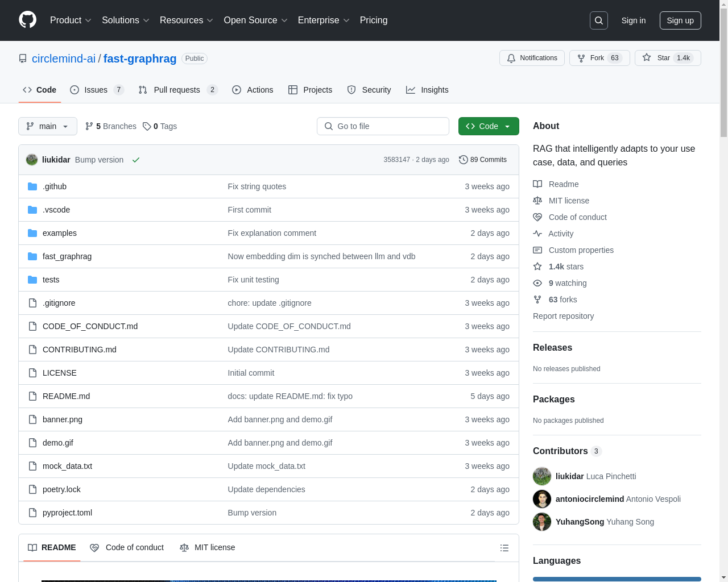Screen dimensions: 728x582
Task: Click the file icon next to LICENSE
Action: pos(32,373)
